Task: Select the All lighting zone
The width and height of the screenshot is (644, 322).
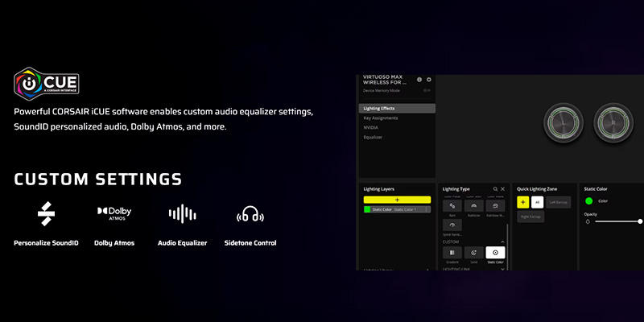Action: pos(537,202)
